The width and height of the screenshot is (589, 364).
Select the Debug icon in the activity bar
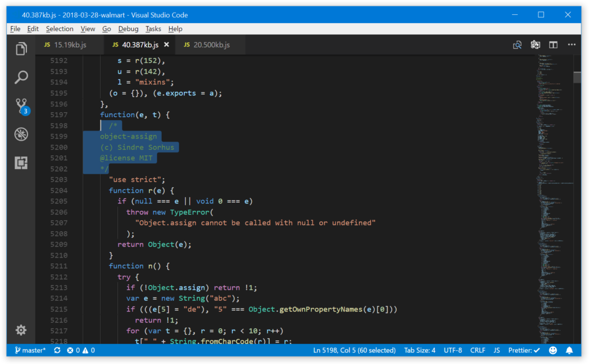21,134
